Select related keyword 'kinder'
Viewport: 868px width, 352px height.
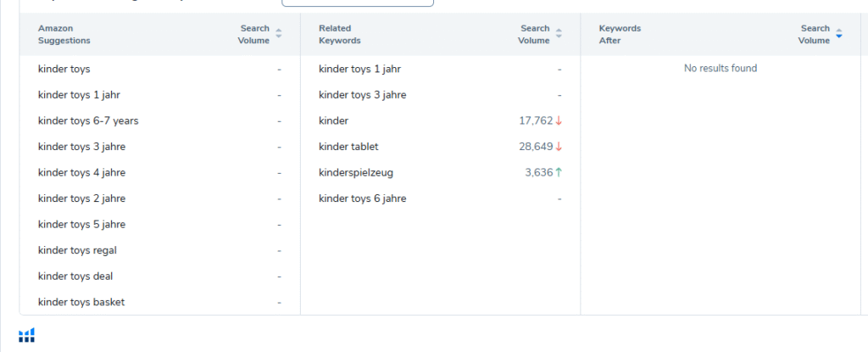click(333, 120)
